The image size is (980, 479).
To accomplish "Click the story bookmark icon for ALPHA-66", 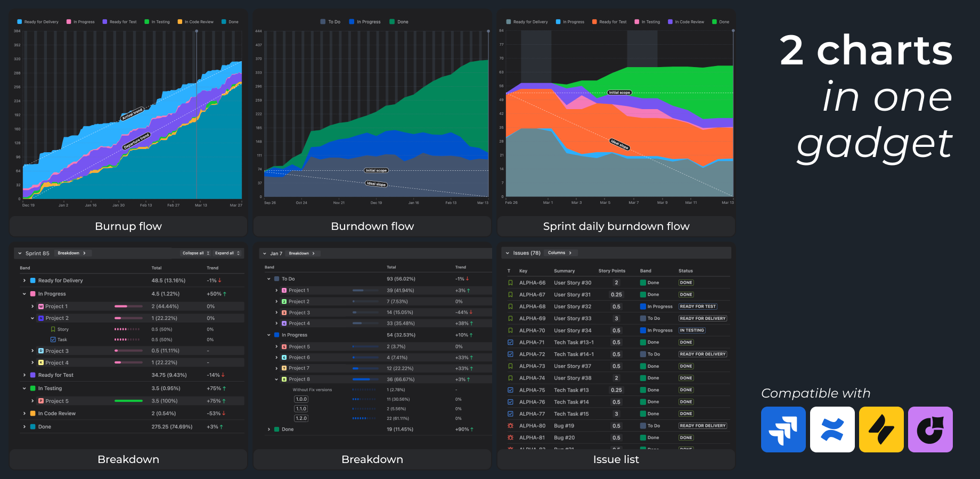I will [510, 283].
